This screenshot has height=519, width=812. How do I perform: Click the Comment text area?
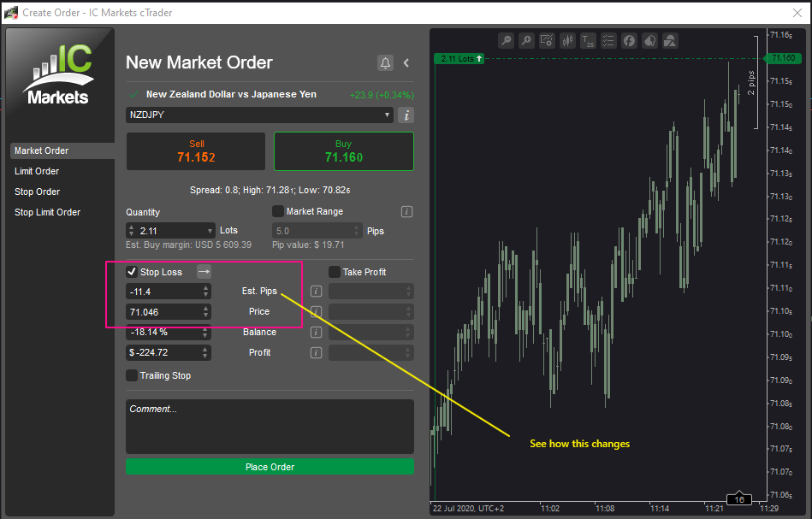coord(270,427)
